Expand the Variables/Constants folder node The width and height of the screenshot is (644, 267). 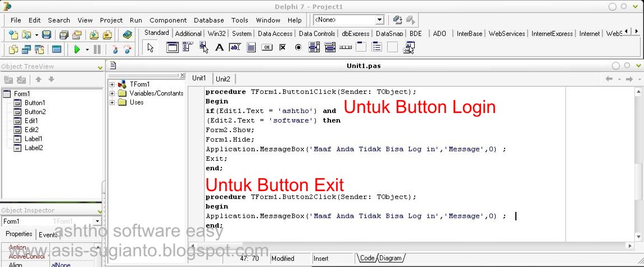pos(112,93)
